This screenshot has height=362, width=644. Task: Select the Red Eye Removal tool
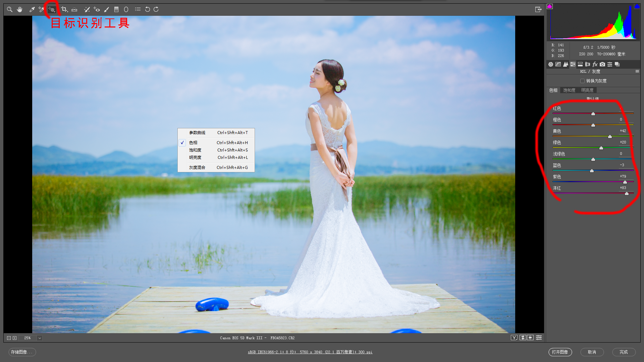[97, 9]
